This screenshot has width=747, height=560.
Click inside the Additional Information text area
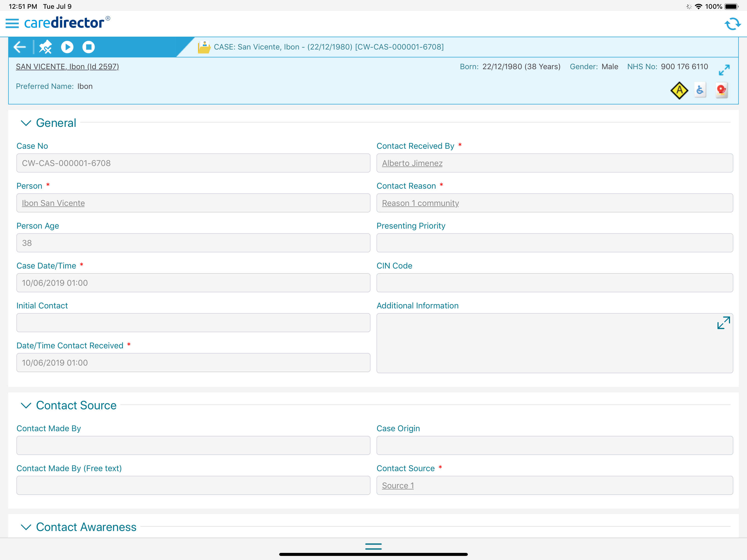tap(555, 343)
